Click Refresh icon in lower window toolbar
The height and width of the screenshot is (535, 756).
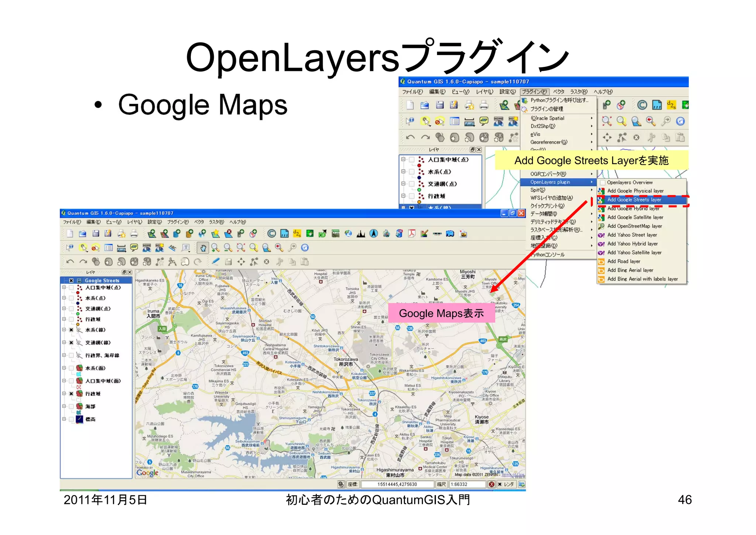click(305, 248)
